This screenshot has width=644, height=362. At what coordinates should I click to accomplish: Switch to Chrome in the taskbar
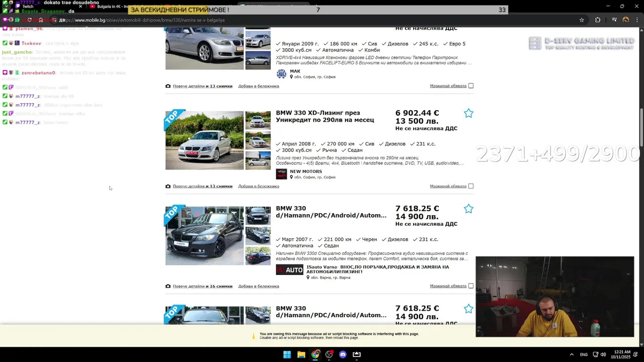click(x=315, y=354)
